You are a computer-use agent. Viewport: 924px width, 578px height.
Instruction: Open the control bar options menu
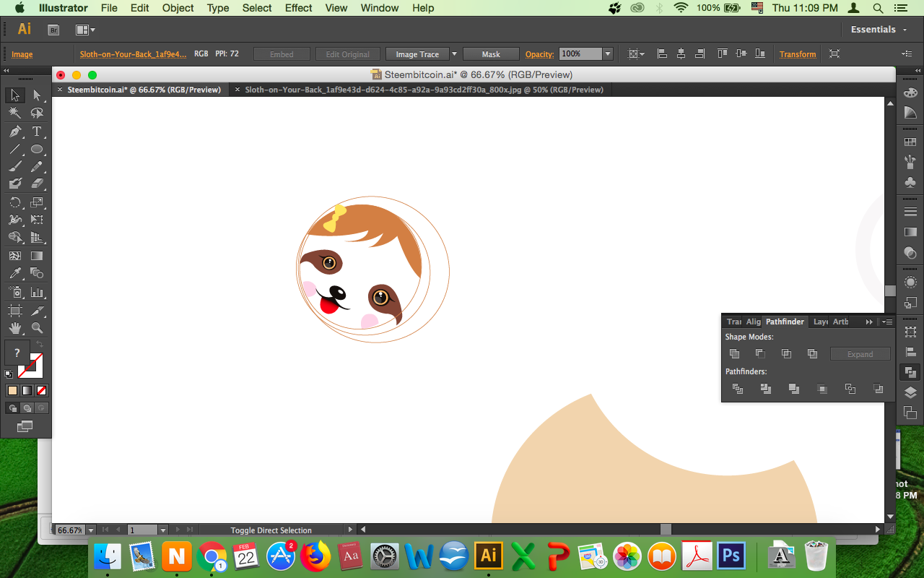click(907, 53)
